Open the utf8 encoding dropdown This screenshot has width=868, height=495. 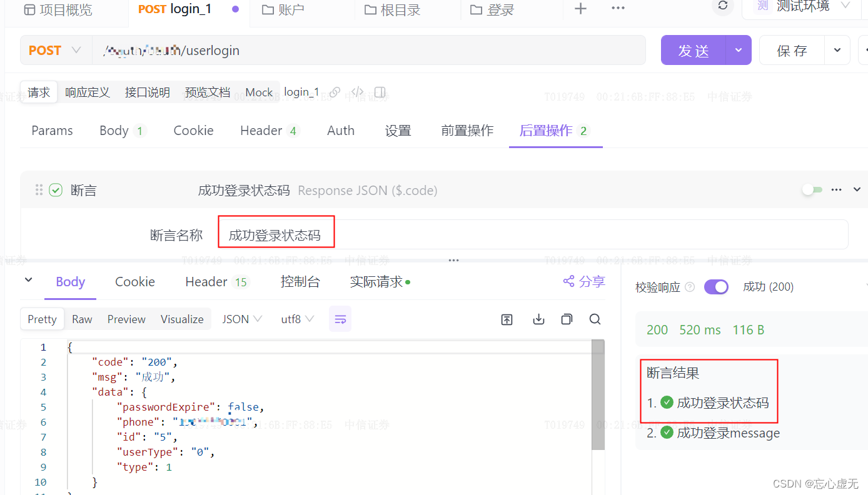297,319
